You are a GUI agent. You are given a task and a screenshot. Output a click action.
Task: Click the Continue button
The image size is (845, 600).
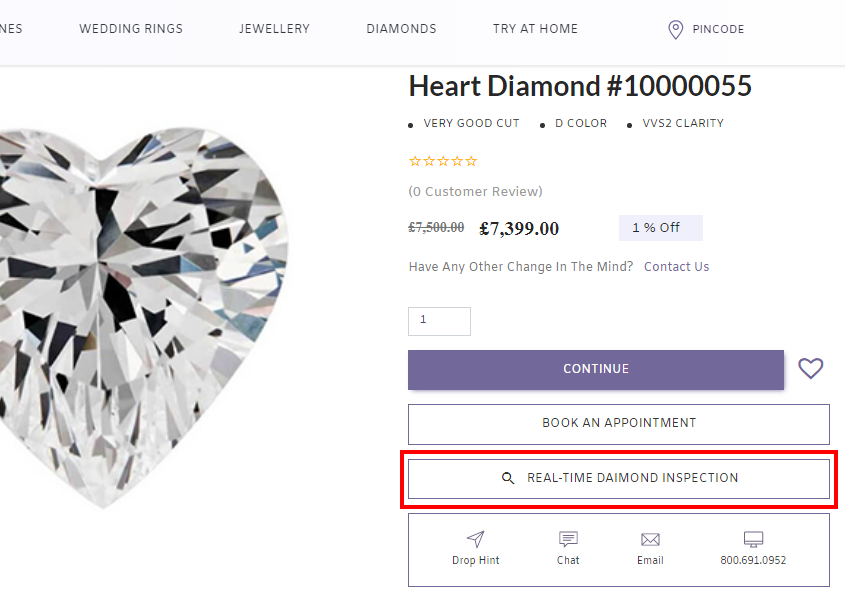[596, 369]
